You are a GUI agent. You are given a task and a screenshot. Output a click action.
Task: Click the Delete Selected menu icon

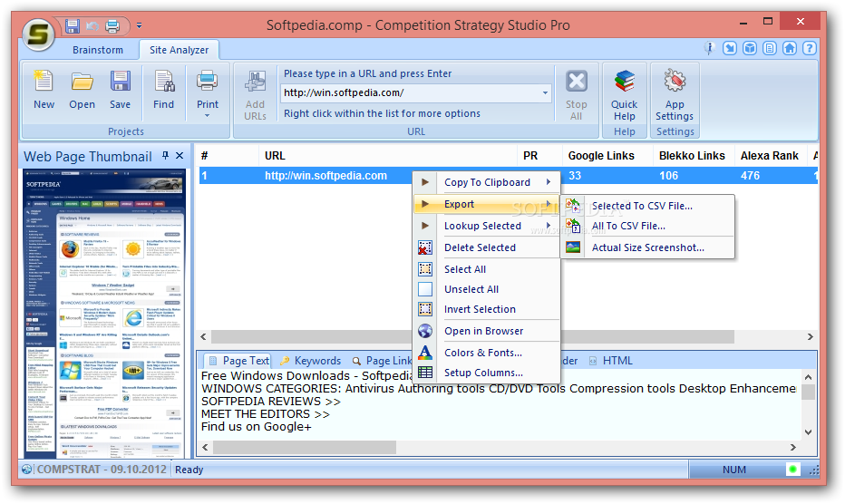coord(424,247)
